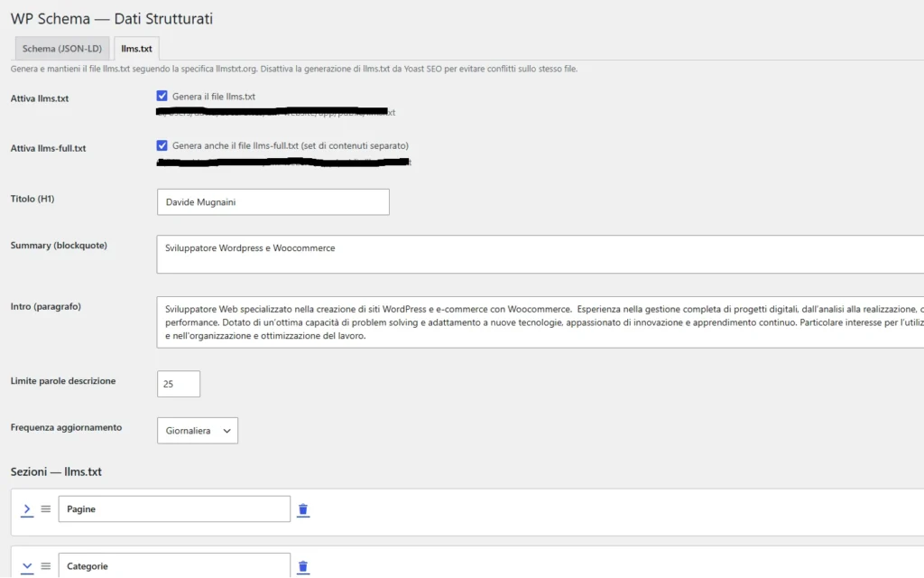Click the WP Schema — Dati Strutturati title
Image resolution: width=924 pixels, height=578 pixels.
(112, 19)
